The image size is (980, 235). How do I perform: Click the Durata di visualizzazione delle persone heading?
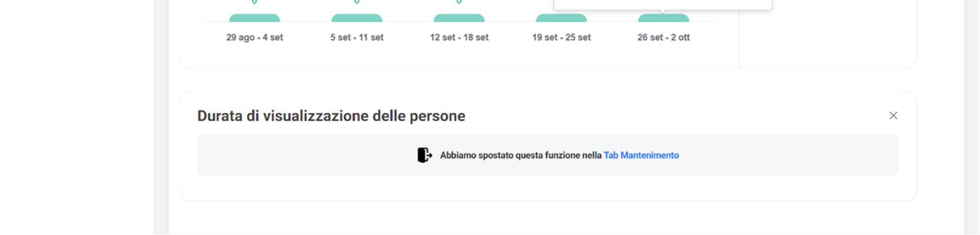pos(331,116)
